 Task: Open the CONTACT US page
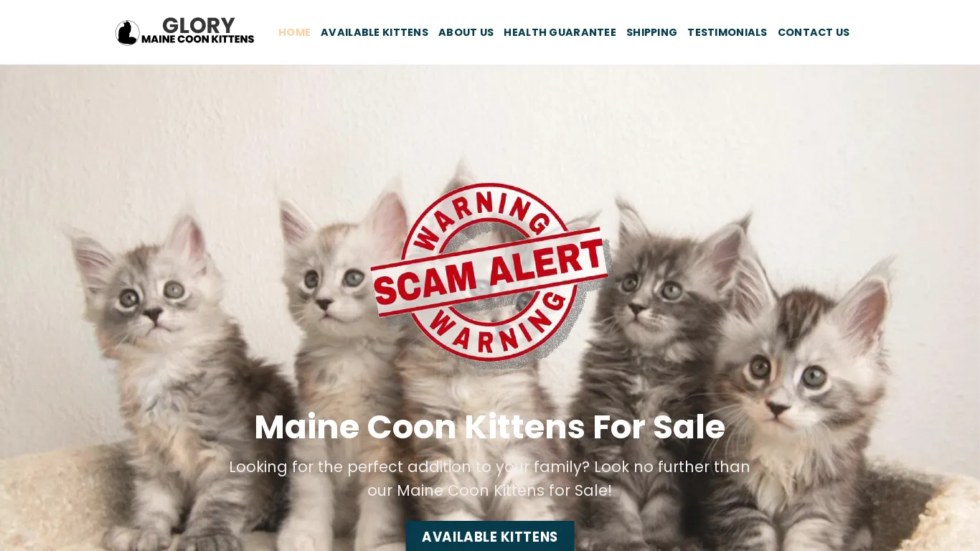tap(814, 32)
